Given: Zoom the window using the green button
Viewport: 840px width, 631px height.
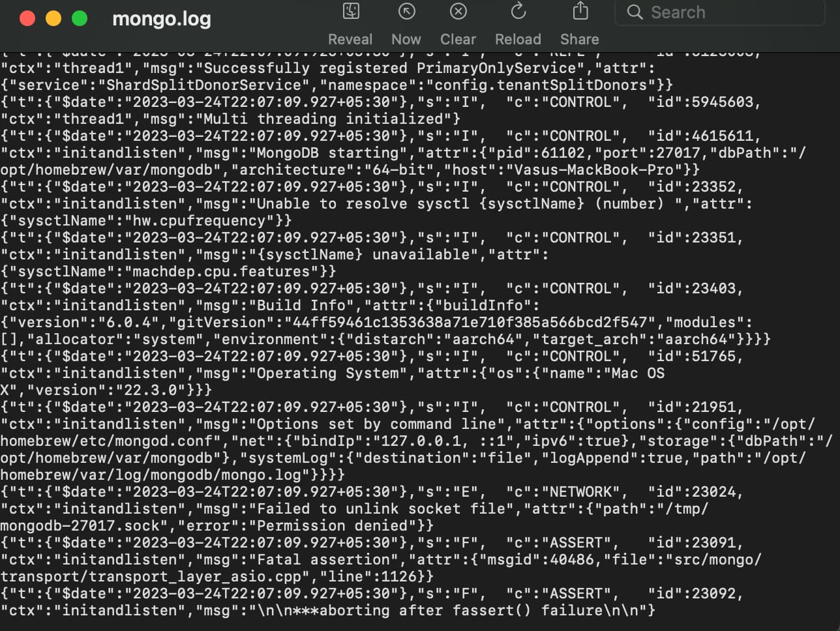Looking at the screenshot, I should (80, 18).
